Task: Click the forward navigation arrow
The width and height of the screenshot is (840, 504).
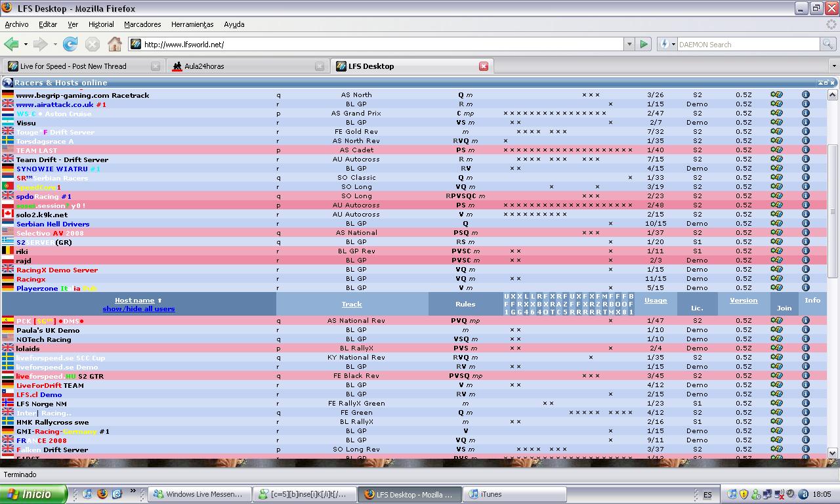Action: point(40,44)
